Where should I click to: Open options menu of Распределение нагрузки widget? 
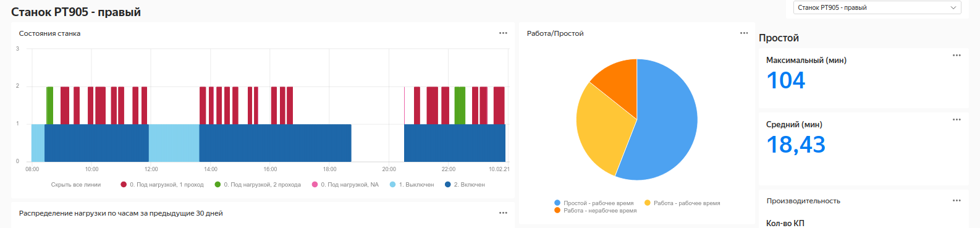click(x=503, y=213)
